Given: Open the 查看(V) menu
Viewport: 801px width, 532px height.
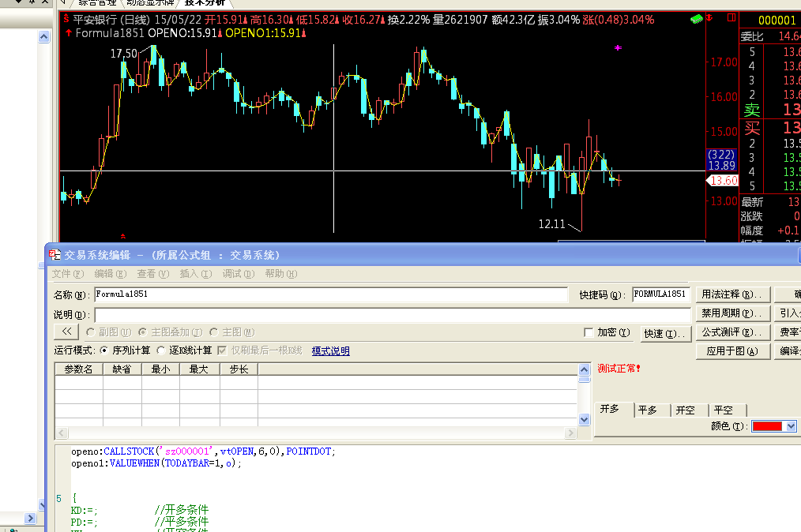Looking at the screenshot, I should tap(152, 274).
